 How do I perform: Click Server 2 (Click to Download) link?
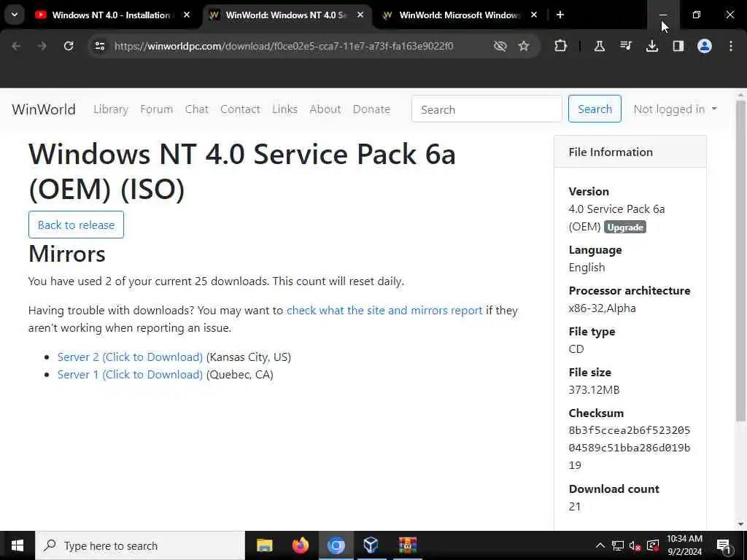click(130, 357)
